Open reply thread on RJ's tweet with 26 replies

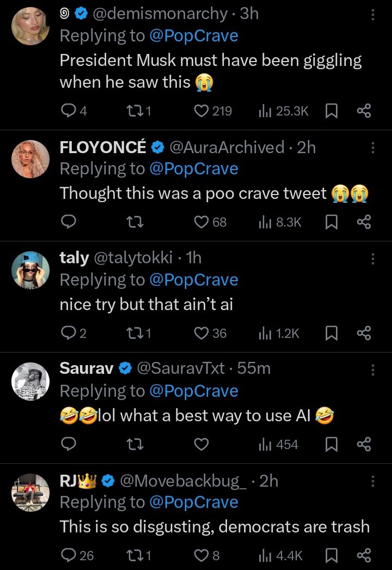pos(69,556)
